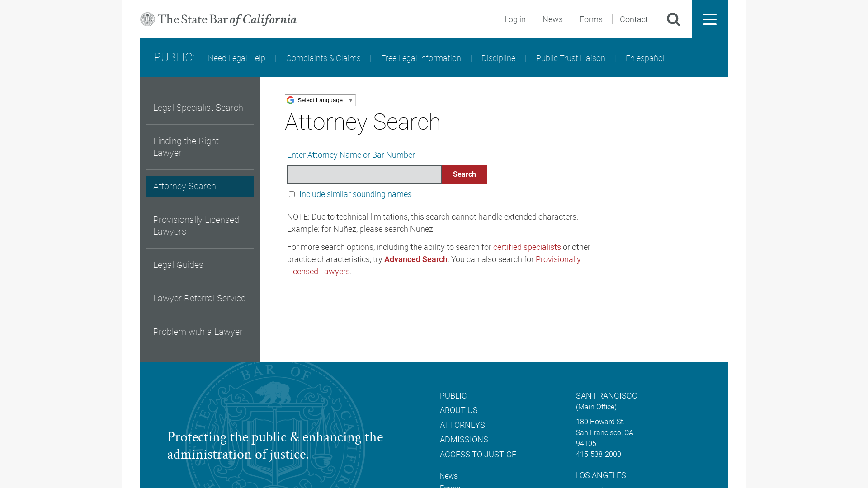Open Provisionally Licensed Lawyers in sidebar
868x488 pixels.
click(200, 225)
